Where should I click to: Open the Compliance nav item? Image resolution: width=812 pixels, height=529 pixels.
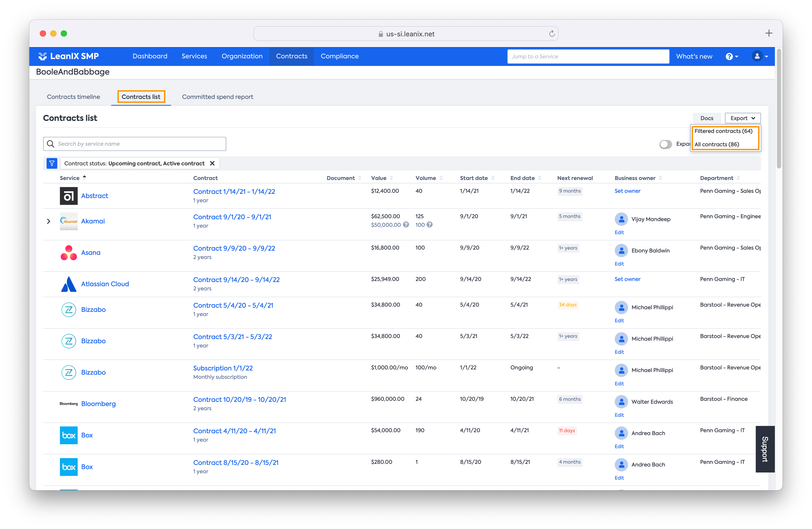click(x=340, y=56)
